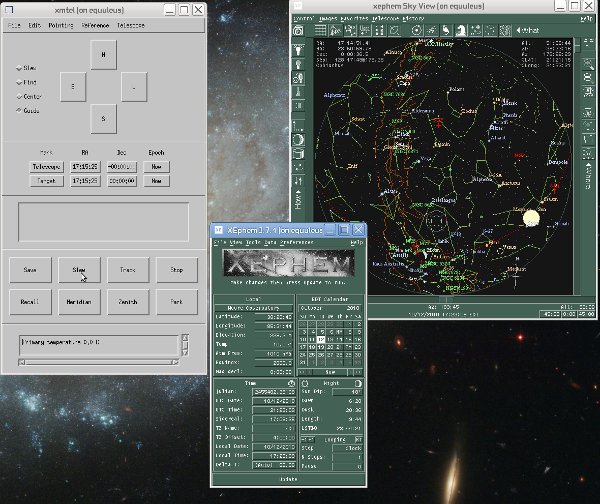
Task: Click the clock icon in XEphem Time panel
Action: (x=291, y=383)
